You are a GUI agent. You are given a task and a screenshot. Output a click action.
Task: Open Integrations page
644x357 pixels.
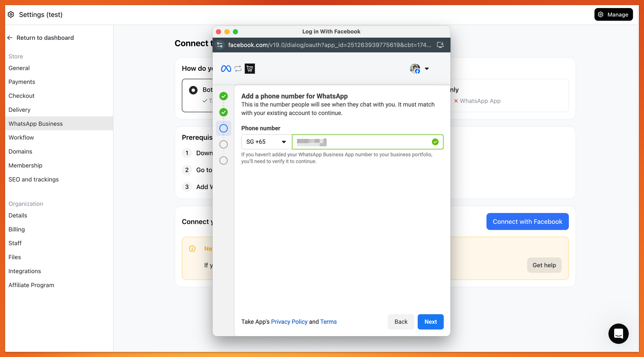click(x=25, y=271)
